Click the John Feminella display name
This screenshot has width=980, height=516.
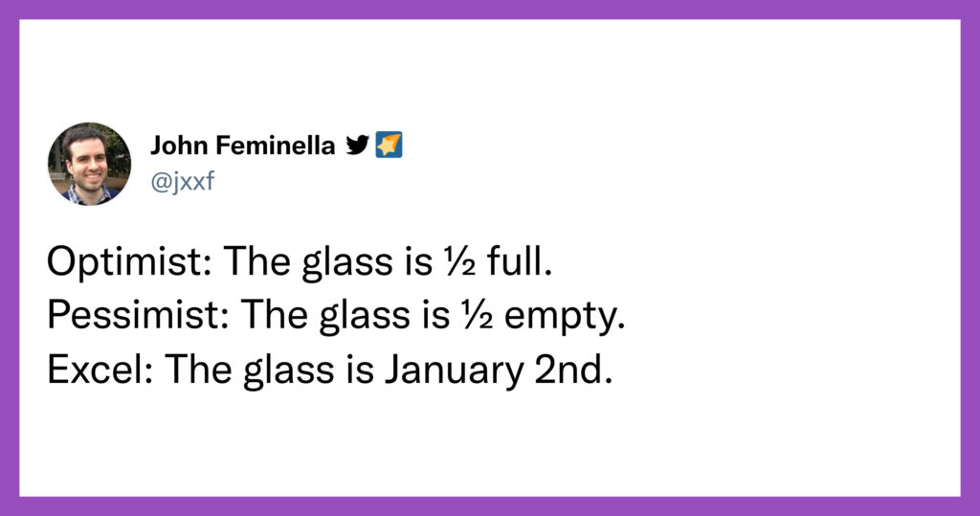(x=242, y=146)
